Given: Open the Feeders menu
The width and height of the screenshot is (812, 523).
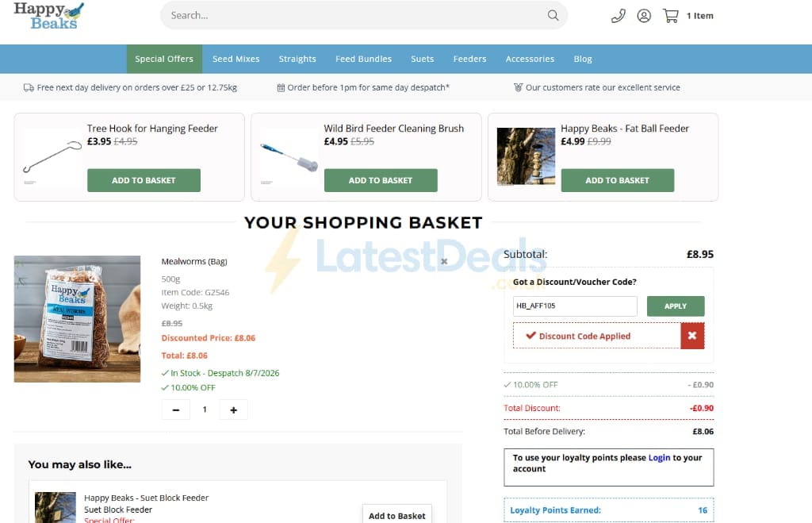Looking at the screenshot, I should tap(469, 59).
